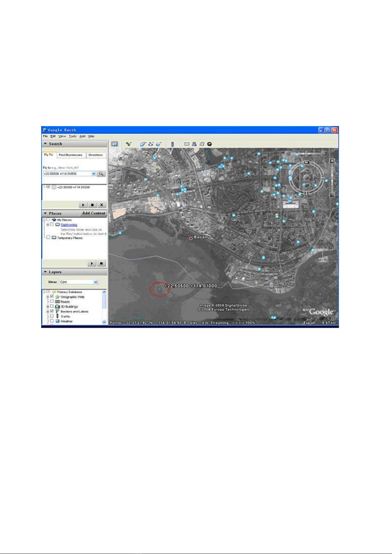Play the Places panel tour
The image size is (392, 554).
pyautogui.click(x=92, y=264)
